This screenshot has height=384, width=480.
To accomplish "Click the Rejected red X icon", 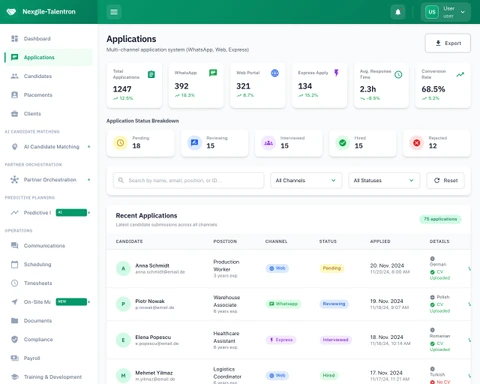I will (416, 143).
